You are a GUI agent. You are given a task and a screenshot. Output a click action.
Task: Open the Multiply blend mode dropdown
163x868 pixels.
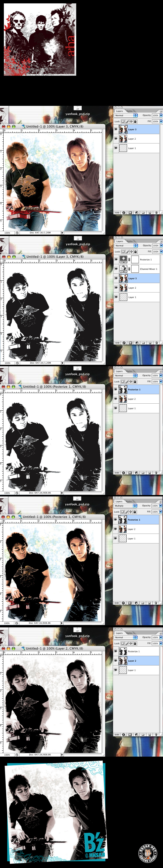126,506
